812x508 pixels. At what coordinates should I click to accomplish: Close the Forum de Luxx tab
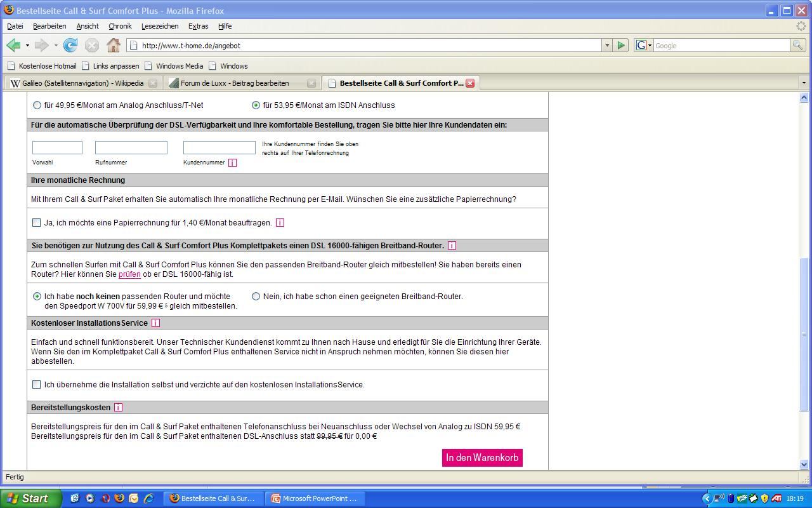tap(311, 83)
